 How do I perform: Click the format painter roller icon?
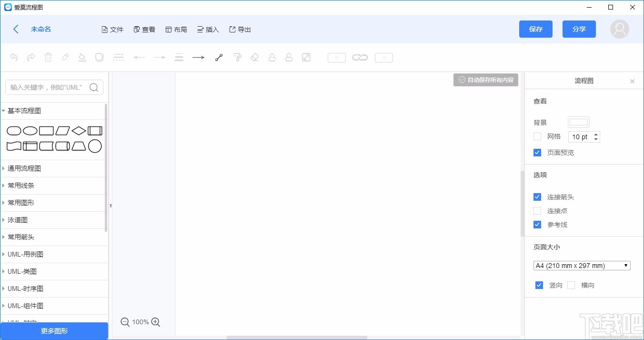(237, 58)
